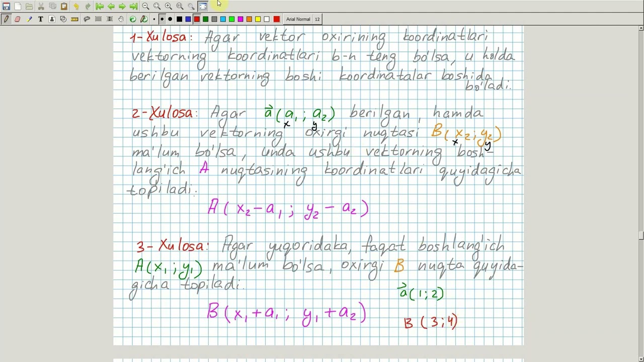Zoom out of the page

pos(145,6)
